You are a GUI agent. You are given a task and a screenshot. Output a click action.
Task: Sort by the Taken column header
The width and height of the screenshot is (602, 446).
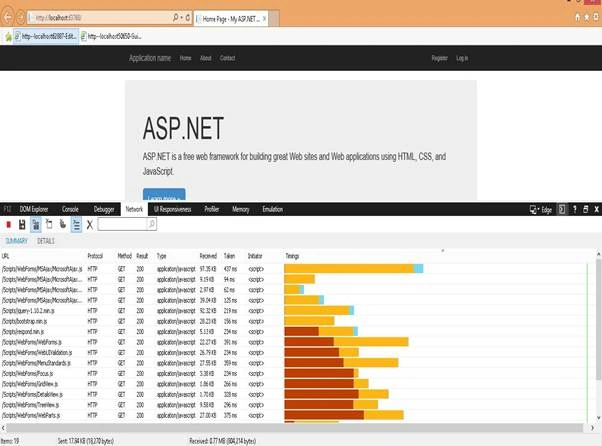tap(229, 256)
